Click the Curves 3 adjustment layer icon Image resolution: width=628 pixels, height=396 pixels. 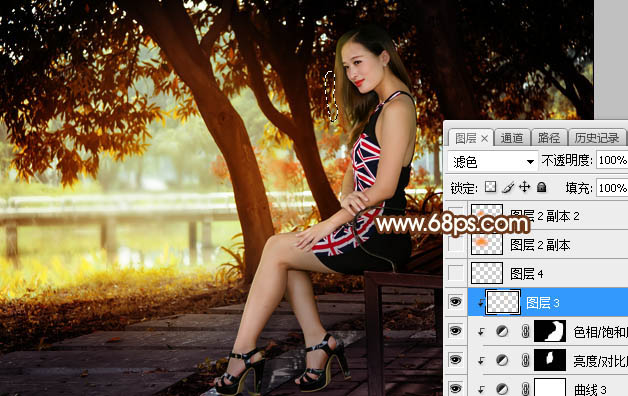coord(502,389)
